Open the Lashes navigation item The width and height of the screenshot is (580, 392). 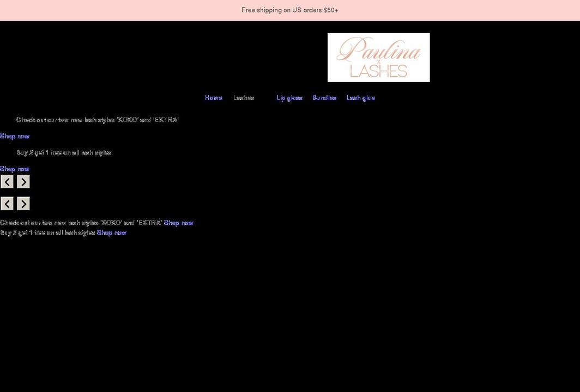244,97
